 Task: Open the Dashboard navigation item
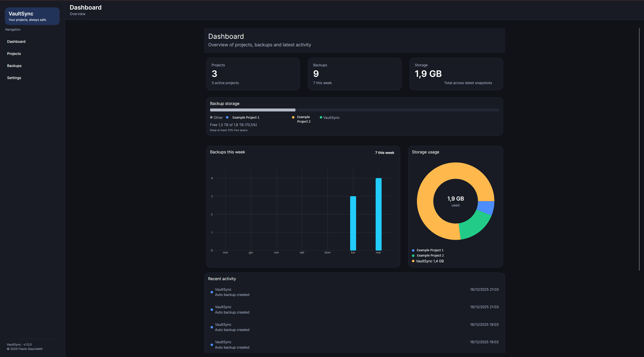click(16, 42)
